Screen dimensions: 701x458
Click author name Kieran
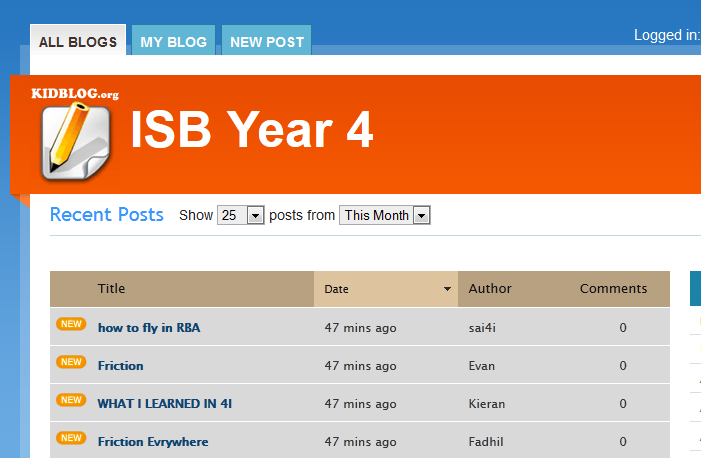pyautogui.click(x=486, y=404)
